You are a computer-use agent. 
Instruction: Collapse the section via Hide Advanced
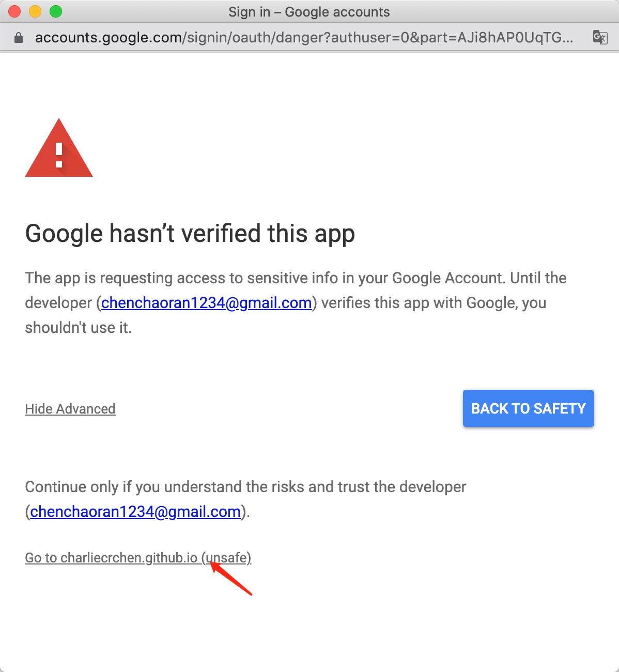click(x=70, y=409)
